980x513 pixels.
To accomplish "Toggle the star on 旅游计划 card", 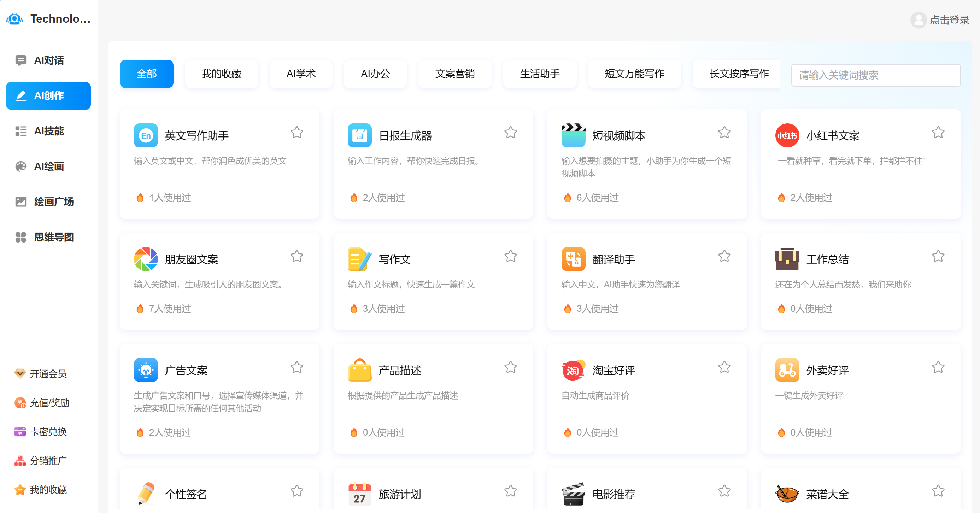I will point(511,491).
